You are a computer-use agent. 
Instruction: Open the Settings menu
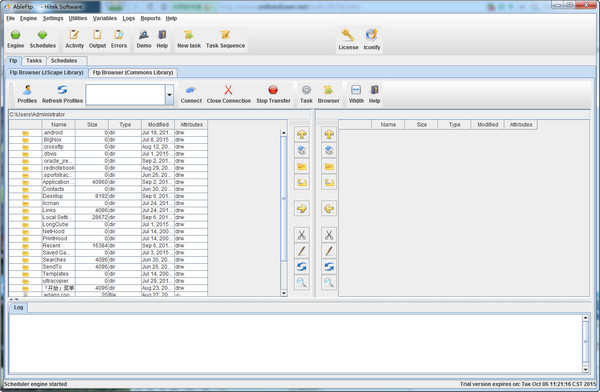[x=53, y=18]
